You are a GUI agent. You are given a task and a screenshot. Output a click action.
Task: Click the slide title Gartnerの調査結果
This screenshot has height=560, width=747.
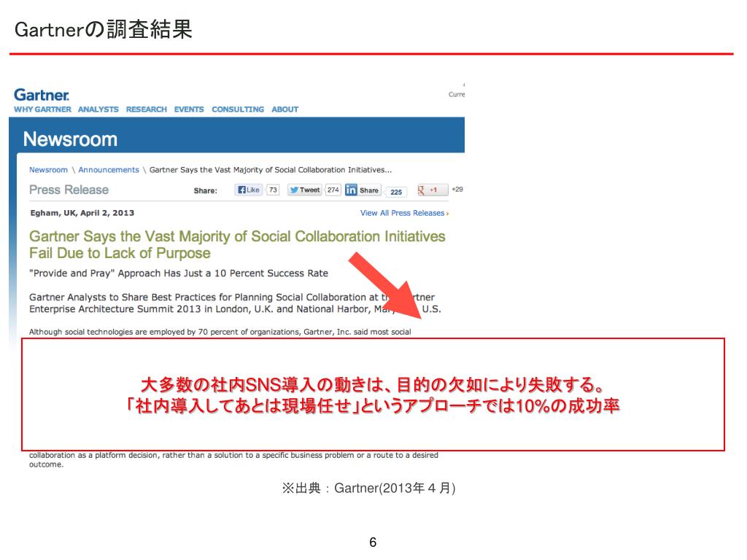(104, 29)
